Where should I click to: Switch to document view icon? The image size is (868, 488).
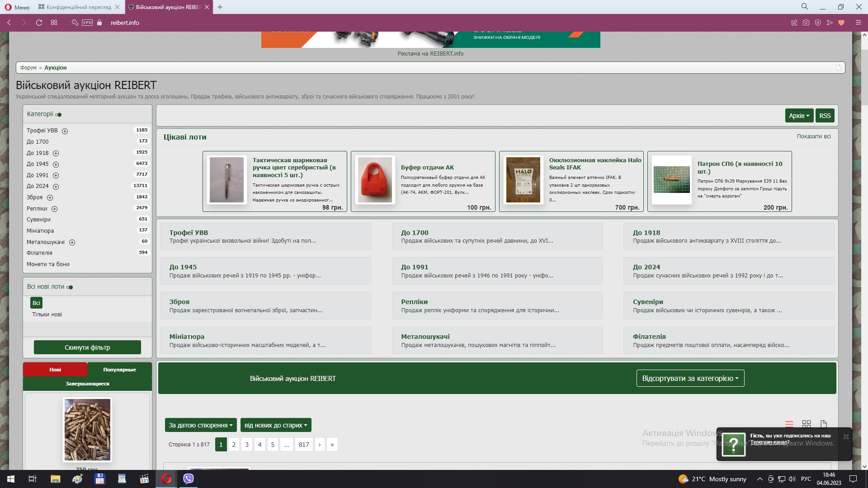pos(824,424)
